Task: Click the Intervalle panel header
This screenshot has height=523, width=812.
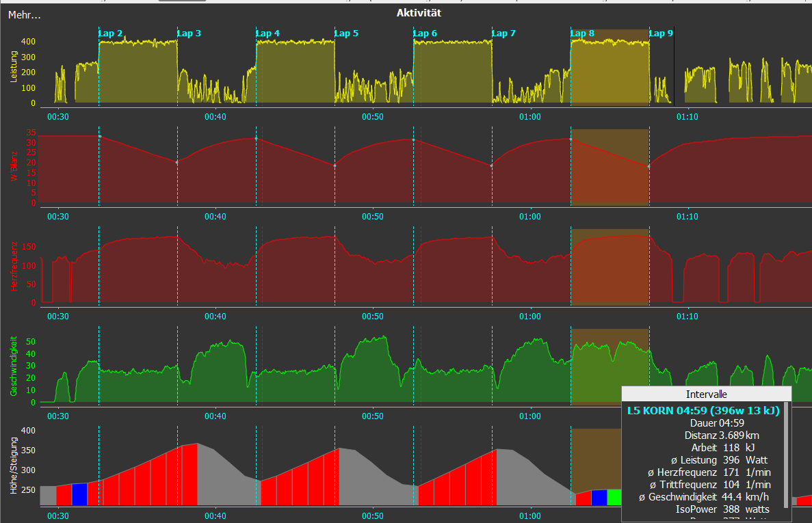Action: [706, 394]
